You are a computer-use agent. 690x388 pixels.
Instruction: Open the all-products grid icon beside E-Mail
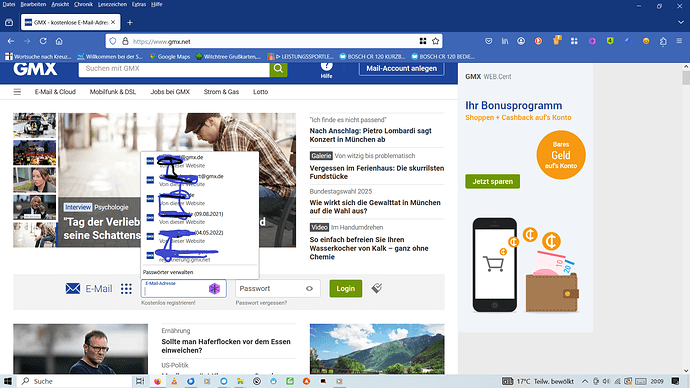coord(126,289)
